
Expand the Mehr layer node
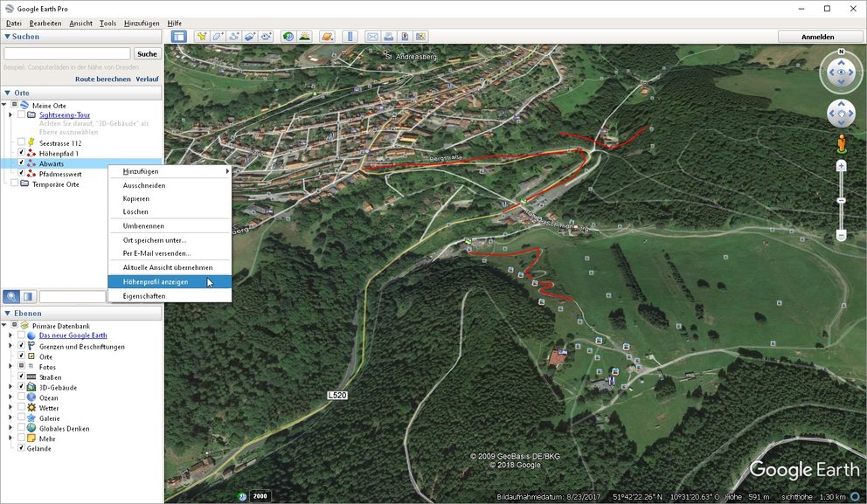pyautogui.click(x=10, y=438)
